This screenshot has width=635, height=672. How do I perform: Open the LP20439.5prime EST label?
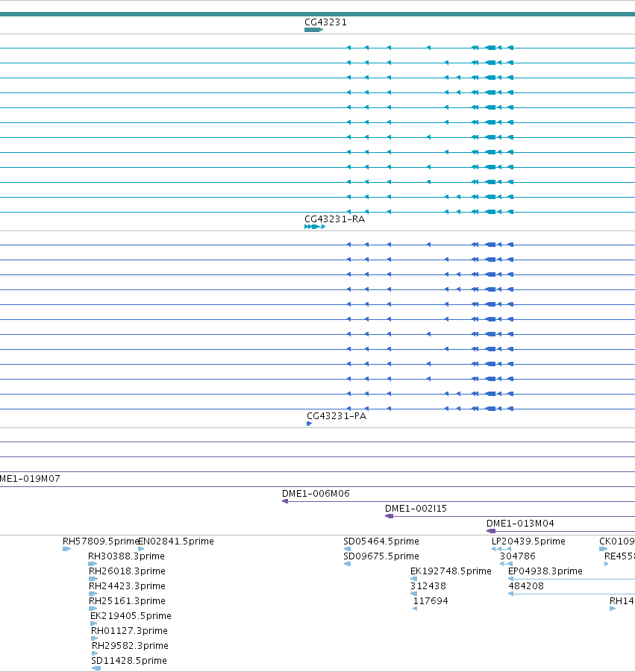(x=528, y=541)
